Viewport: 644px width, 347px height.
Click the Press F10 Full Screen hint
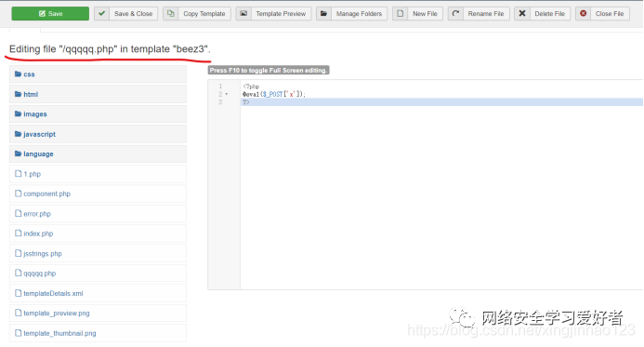click(x=269, y=71)
